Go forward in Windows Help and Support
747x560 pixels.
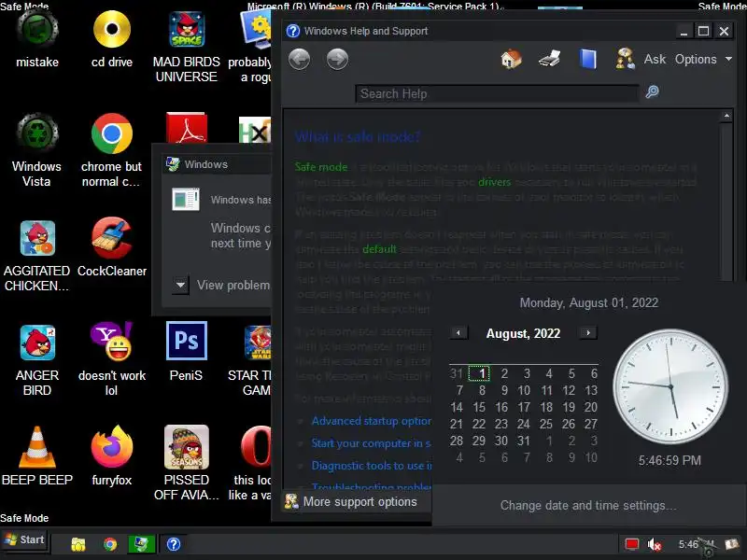click(337, 60)
